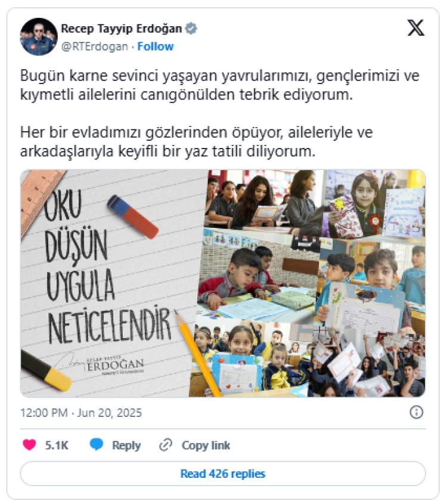Click the 12:00 PM · Jun 20, 2025 timestamp
This screenshot has height=504, width=447.
[81, 413]
